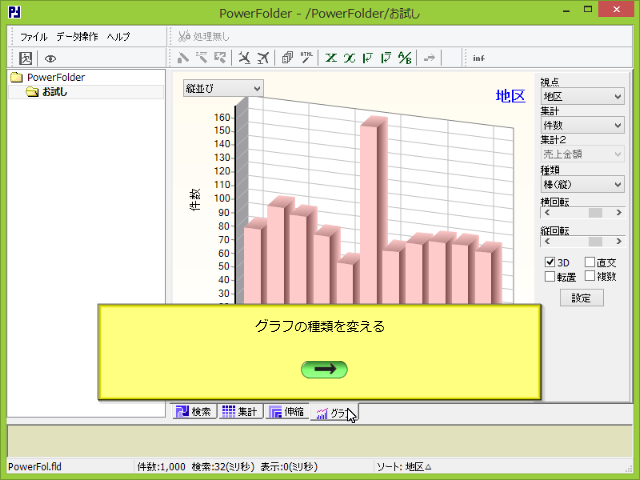The image size is (640, 480).
Task: Click the 件数:1,000 status bar entry
Action: (161, 467)
